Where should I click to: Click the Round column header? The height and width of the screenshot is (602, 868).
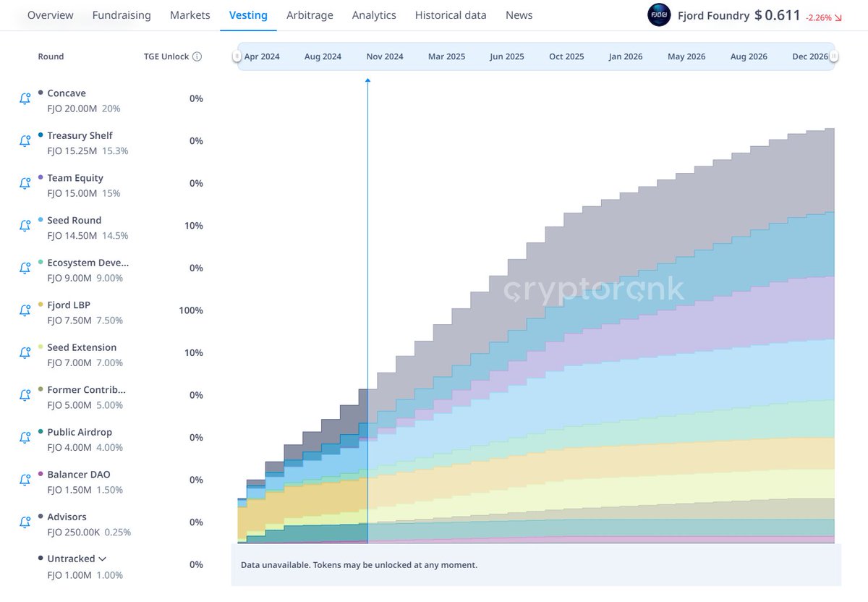[51, 56]
